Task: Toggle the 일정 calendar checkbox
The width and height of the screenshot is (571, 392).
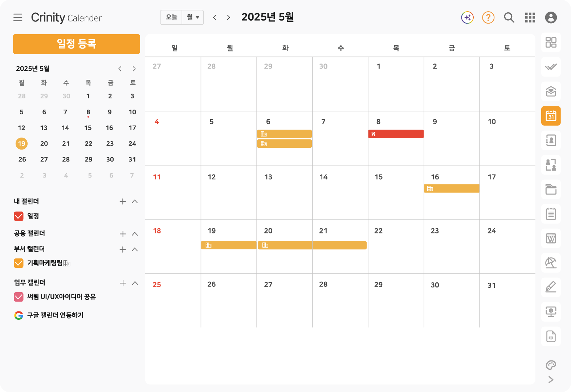Action: click(x=19, y=216)
